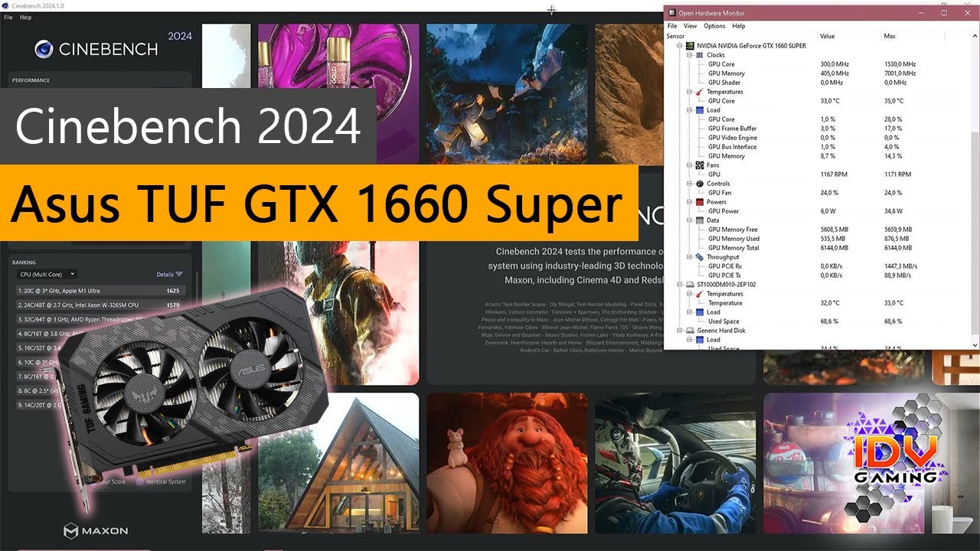The image size is (980, 551).
Task: Click the blue Load icon under the NVIDIA GPU
Action: 700,110
